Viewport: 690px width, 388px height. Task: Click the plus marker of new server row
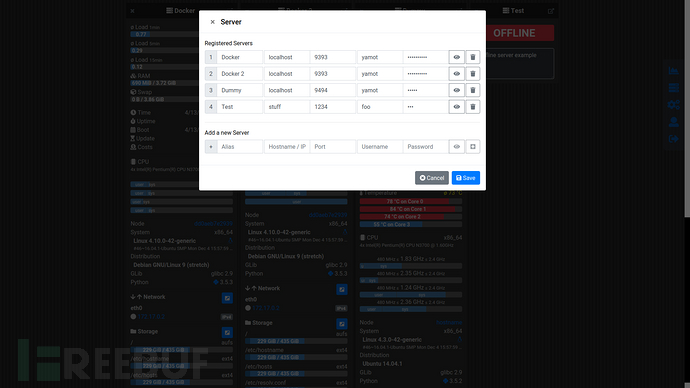tap(211, 146)
